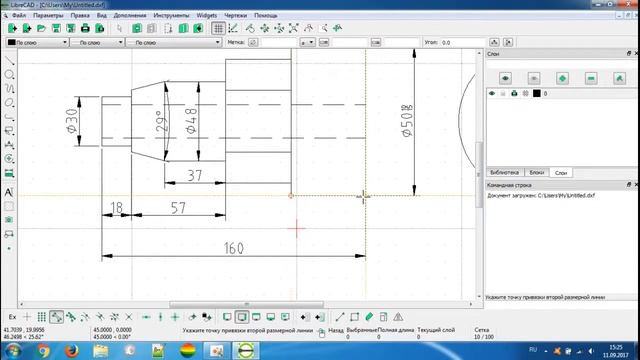Viewport: 640px width, 360px height.
Task: Open the Инструменты menu
Action: pyautogui.click(x=171, y=16)
